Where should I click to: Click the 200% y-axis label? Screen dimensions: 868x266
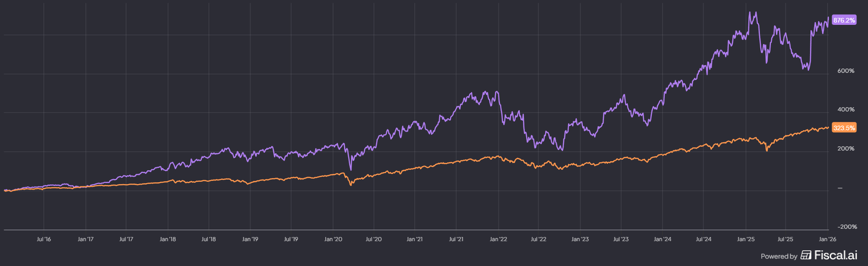tap(845, 149)
